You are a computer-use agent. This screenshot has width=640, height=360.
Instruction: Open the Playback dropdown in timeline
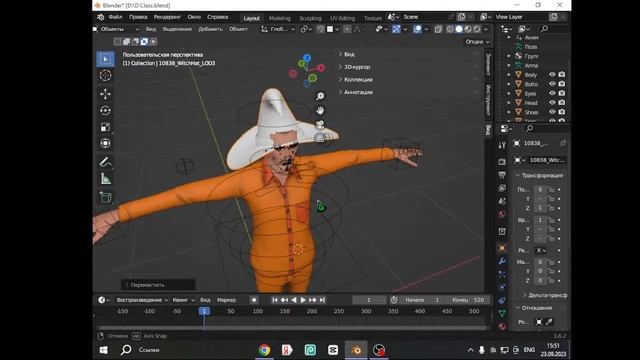point(142,300)
